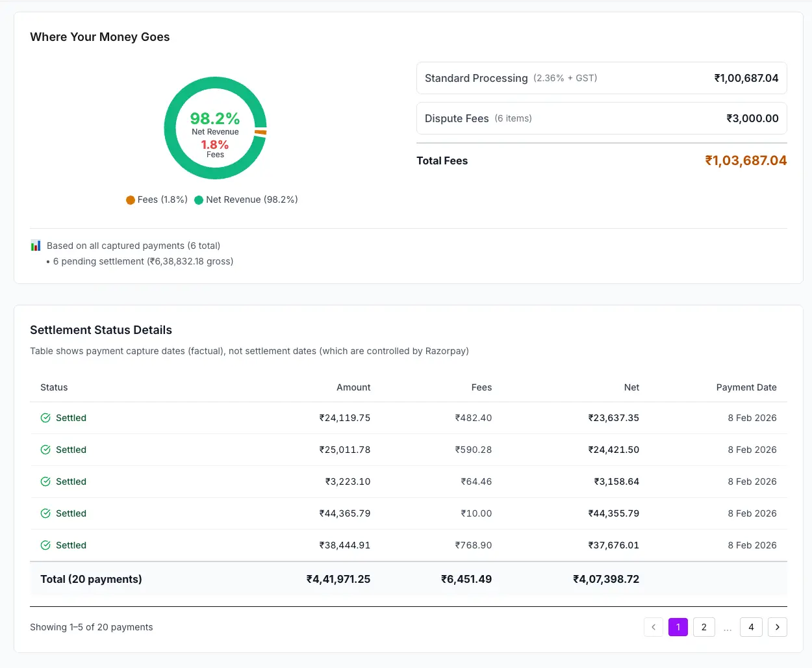Click the total fees ₹6,451.49

[x=466, y=579]
